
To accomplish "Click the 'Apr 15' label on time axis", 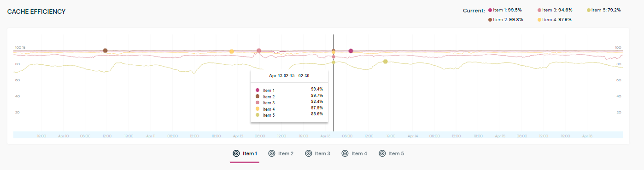I will (500, 136).
